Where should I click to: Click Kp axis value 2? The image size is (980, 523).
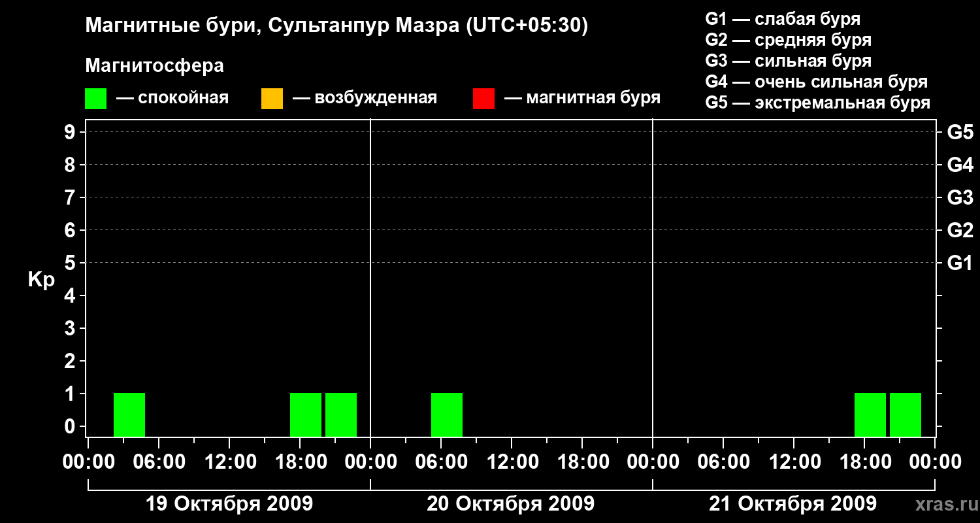tap(71, 361)
